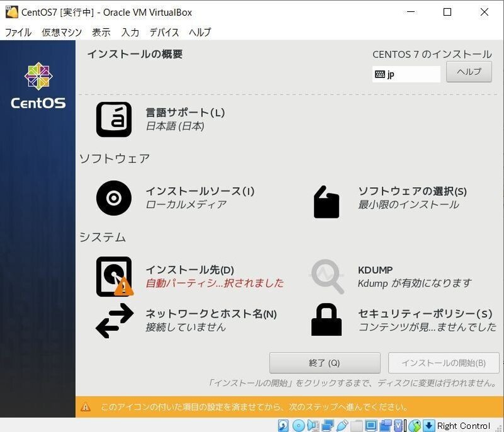Click 最小限のインストール text
Screen dimensions: 504x432
[408, 204]
